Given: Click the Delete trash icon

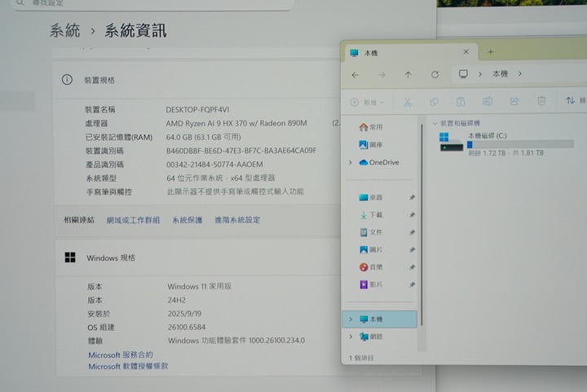Looking at the screenshot, I should tap(541, 100).
